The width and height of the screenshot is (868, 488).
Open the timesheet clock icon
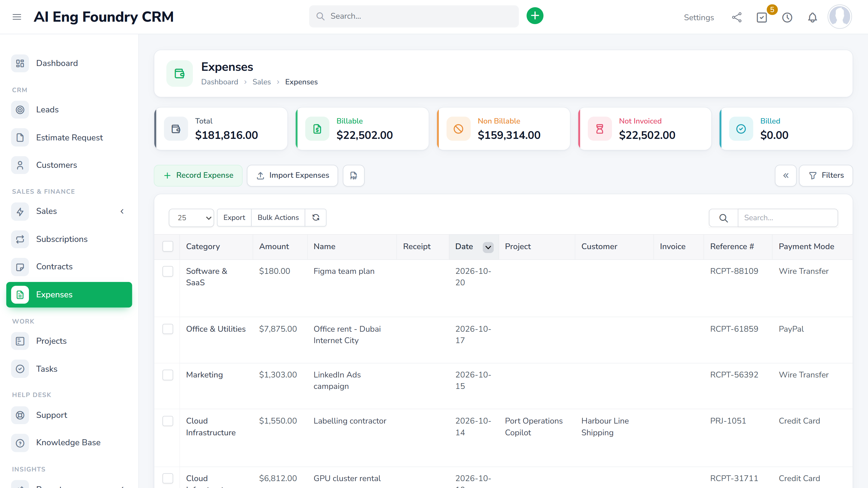coord(787,17)
